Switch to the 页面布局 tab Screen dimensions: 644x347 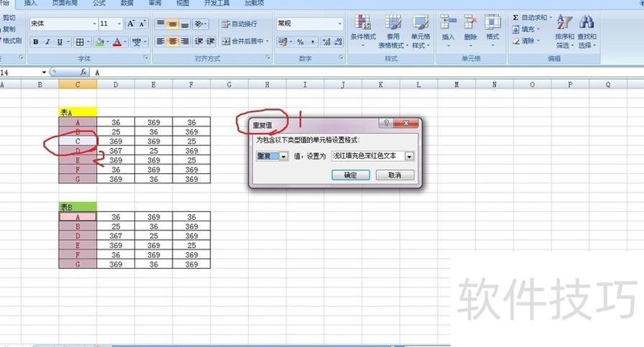click(65, 3)
